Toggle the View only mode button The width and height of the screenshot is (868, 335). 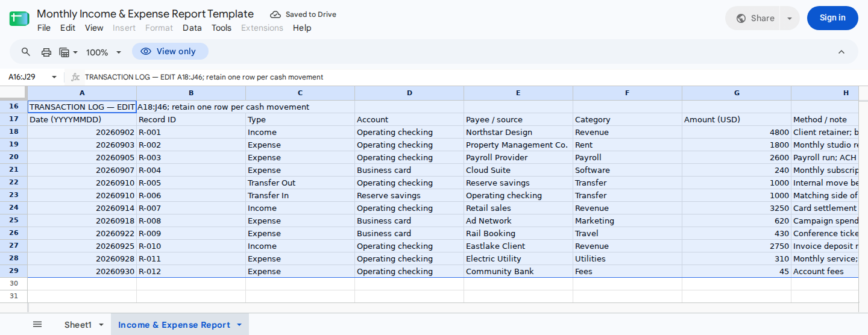[x=170, y=51]
